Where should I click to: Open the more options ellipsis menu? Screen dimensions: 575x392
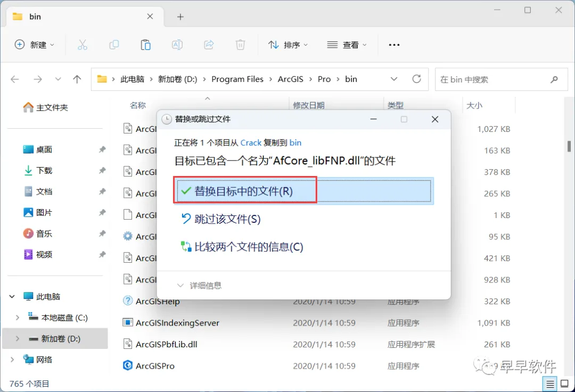394,45
